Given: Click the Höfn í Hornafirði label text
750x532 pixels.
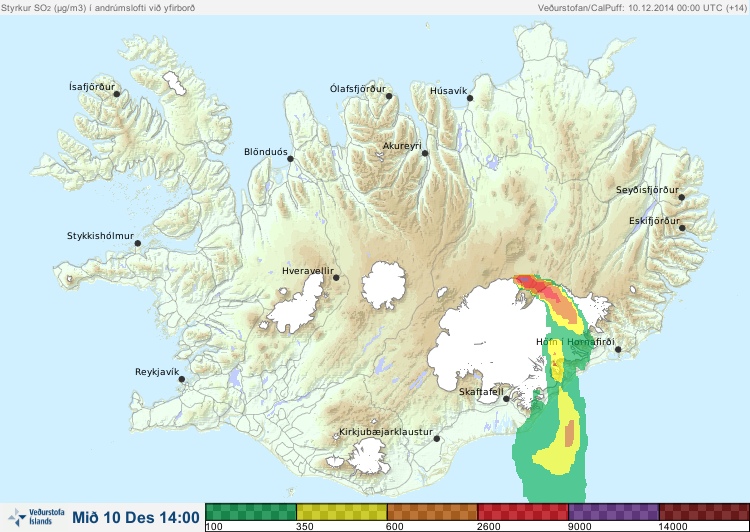Looking at the screenshot, I should point(575,342).
